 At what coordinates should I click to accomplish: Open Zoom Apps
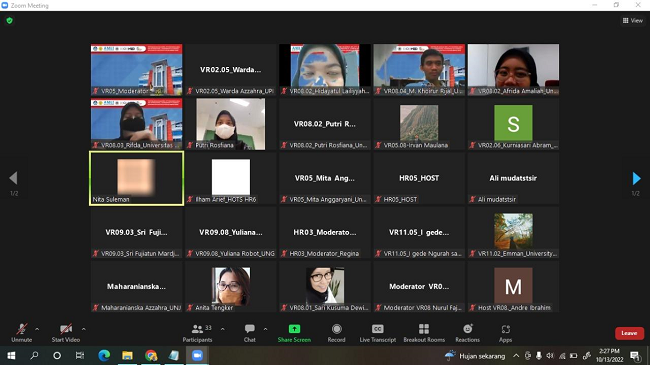505,333
